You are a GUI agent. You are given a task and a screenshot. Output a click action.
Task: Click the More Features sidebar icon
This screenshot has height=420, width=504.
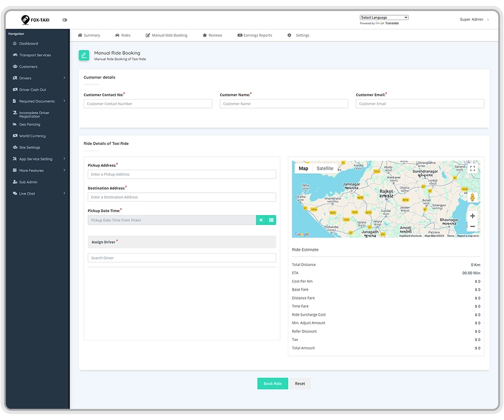[x=15, y=170]
